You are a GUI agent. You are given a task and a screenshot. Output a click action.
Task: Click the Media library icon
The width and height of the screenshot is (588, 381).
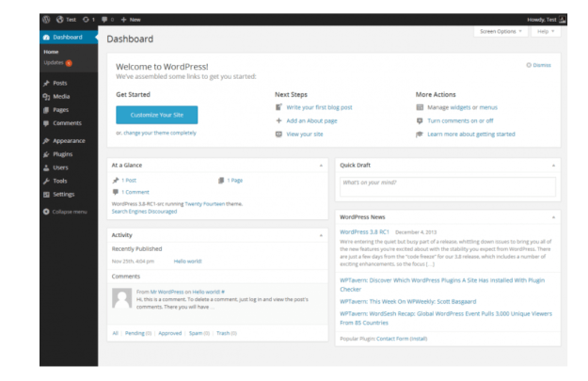point(46,97)
